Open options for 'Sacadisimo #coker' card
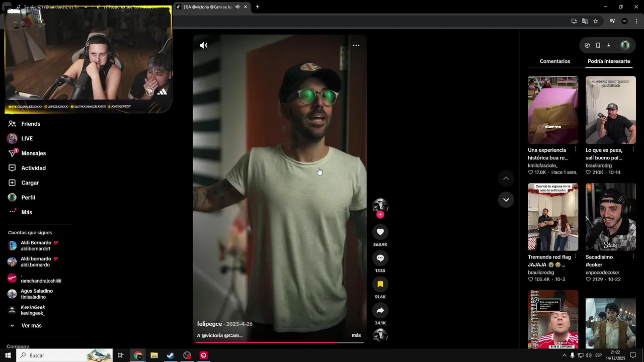The image size is (644, 362). tap(633, 257)
